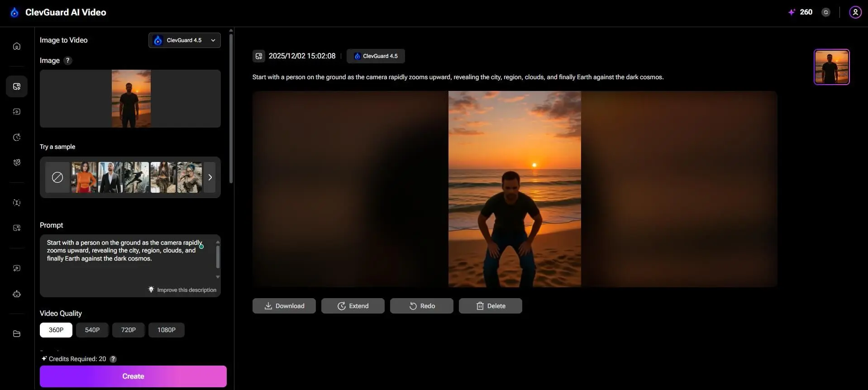Click the home icon in the sidebar
868x390 pixels.
click(17, 46)
